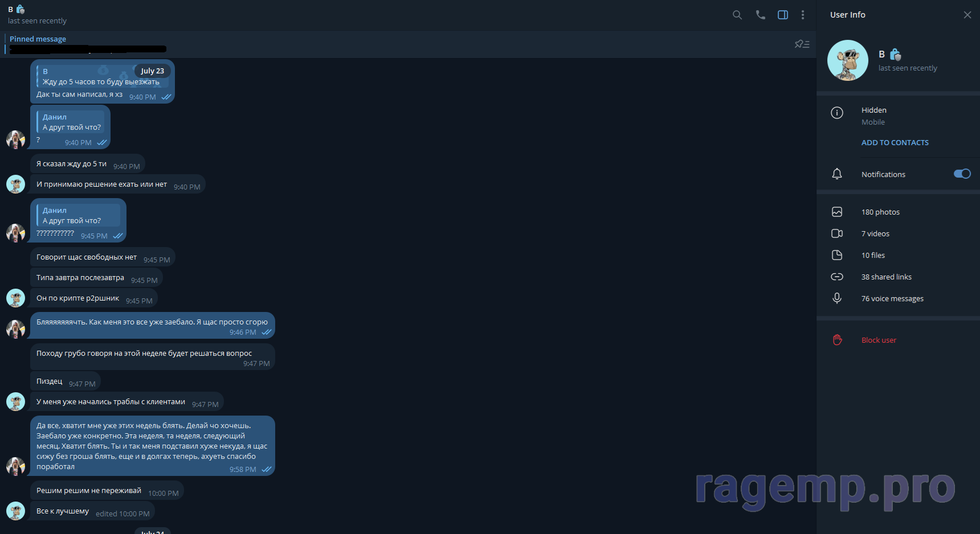Toggle the right sidebar panel icon

pyautogui.click(x=783, y=15)
